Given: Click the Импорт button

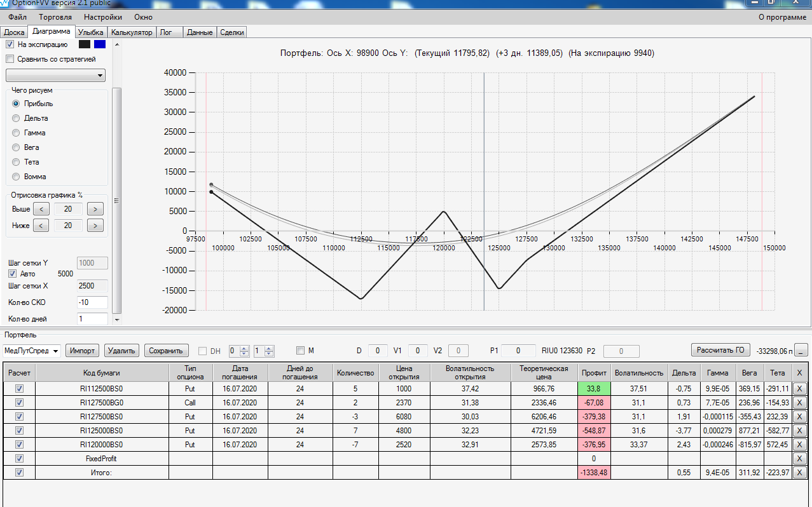Looking at the screenshot, I should point(83,351).
